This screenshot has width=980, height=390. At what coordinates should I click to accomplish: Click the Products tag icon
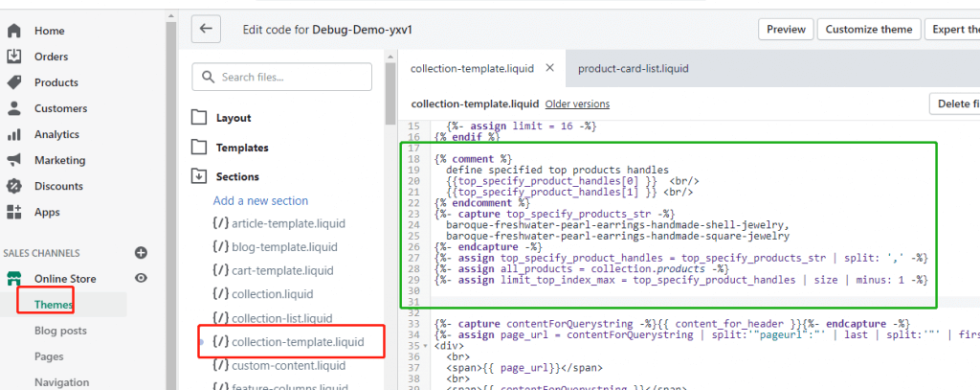pos(14,82)
